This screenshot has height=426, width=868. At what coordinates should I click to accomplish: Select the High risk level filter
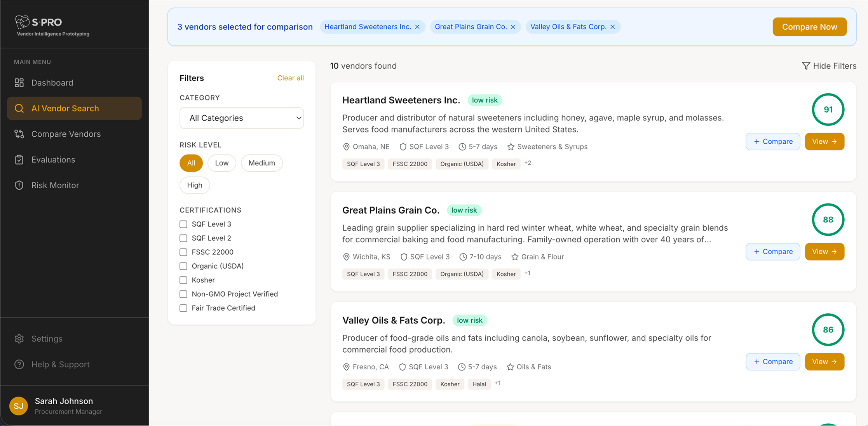[x=194, y=185]
